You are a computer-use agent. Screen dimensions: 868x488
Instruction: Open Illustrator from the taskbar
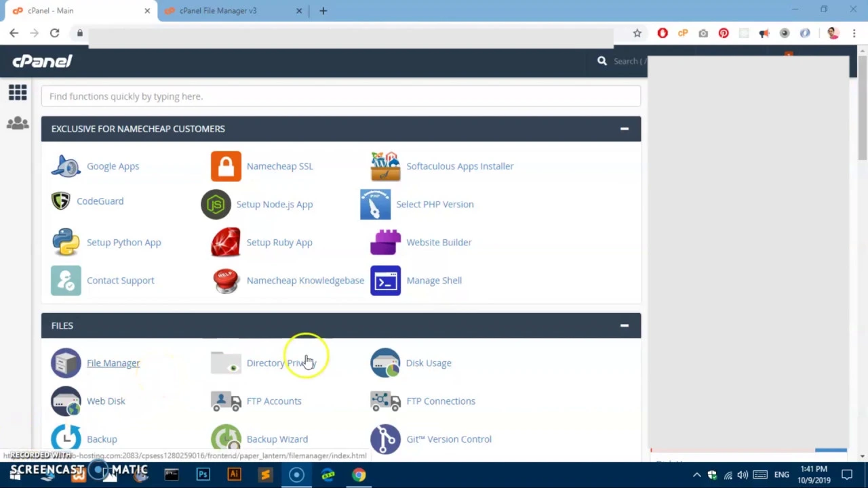[x=234, y=475]
